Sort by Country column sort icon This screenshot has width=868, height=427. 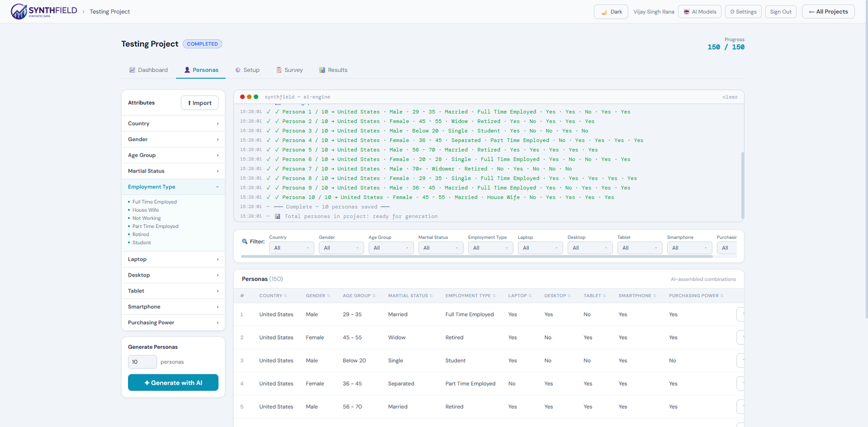pos(285,296)
